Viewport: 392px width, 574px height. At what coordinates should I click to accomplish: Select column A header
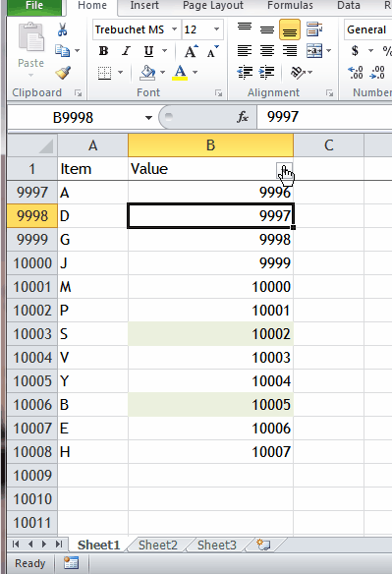click(92, 145)
